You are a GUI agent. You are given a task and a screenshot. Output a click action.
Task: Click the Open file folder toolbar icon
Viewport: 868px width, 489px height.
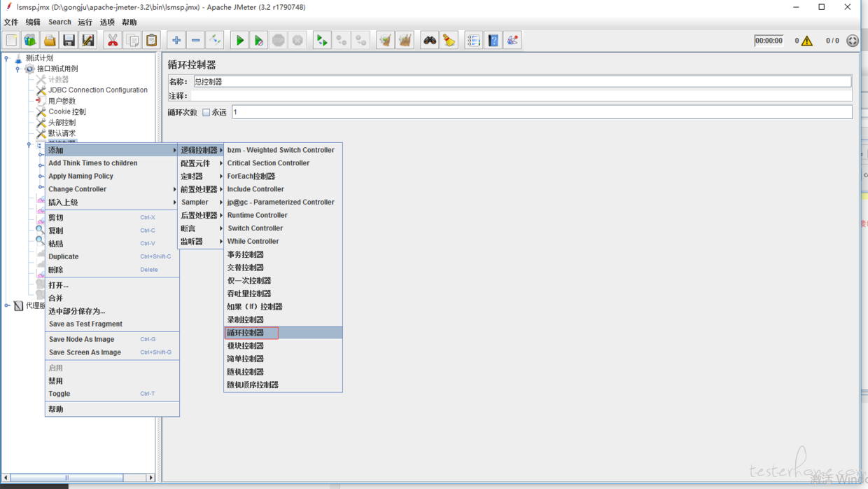[50, 41]
